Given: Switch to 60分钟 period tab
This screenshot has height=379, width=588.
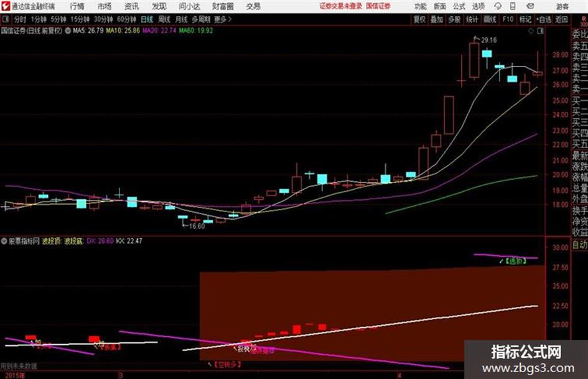Looking at the screenshot, I should pyautogui.click(x=126, y=19).
